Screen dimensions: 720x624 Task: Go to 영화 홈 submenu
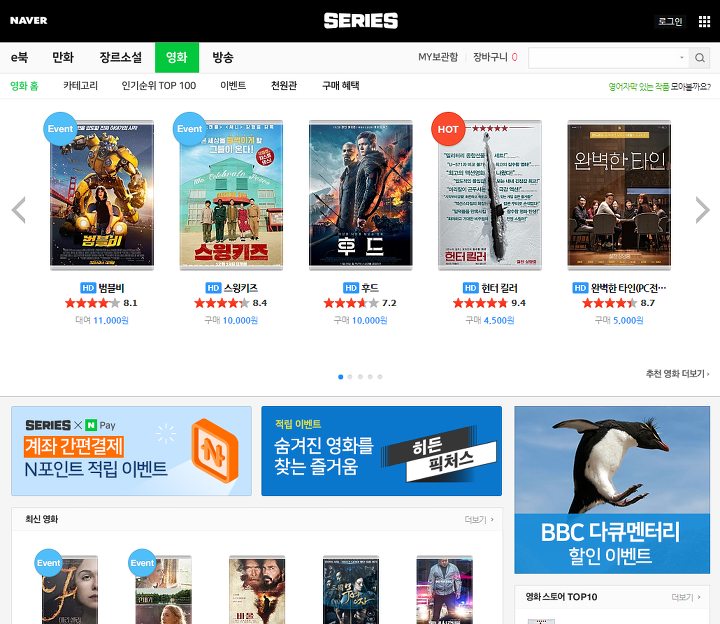coord(24,86)
